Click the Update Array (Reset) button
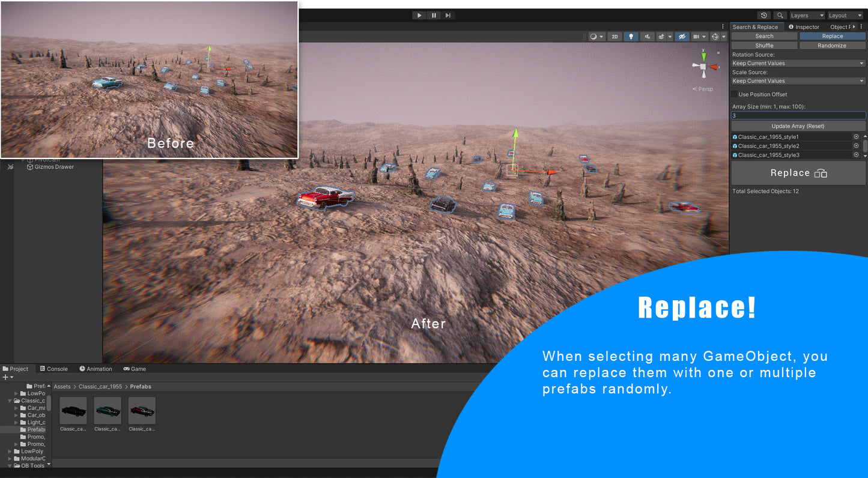 pos(798,126)
